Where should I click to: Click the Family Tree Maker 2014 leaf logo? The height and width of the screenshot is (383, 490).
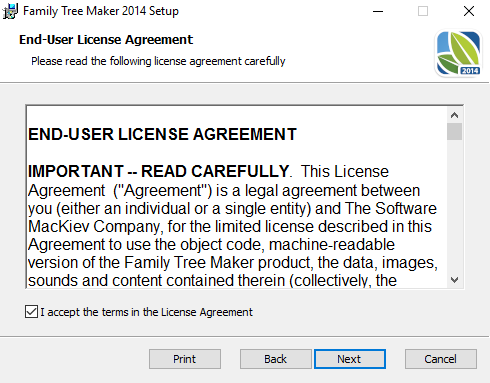coord(459,53)
